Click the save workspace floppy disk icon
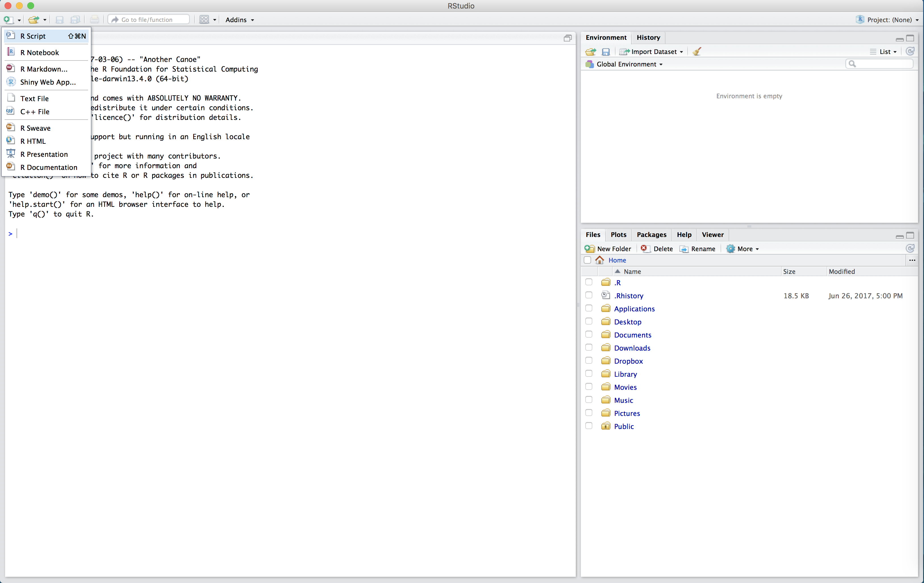This screenshot has height=583, width=924. pyautogui.click(x=606, y=51)
